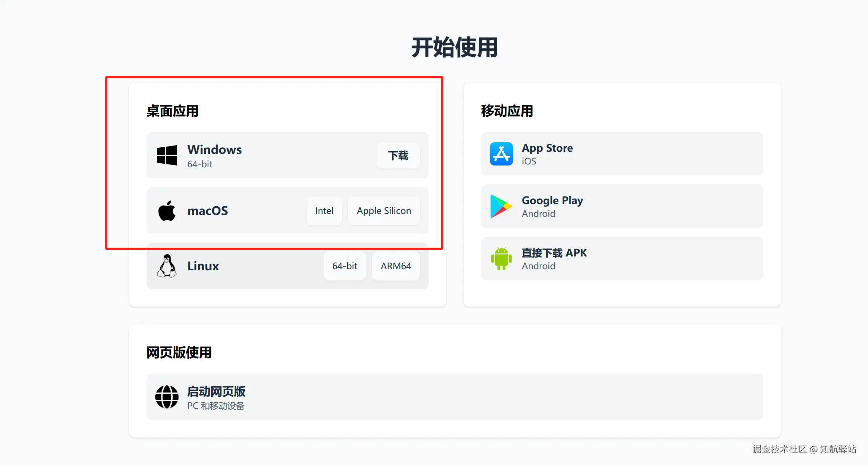Select 直接下载 APK option
868x466 pixels.
click(x=554, y=253)
